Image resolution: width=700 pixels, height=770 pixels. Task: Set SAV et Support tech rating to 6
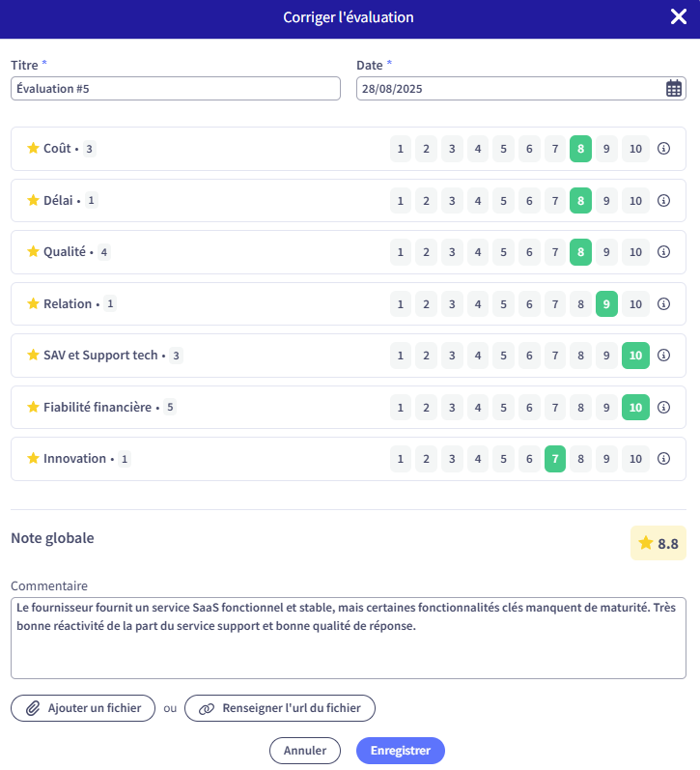click(x=529, y=356)
